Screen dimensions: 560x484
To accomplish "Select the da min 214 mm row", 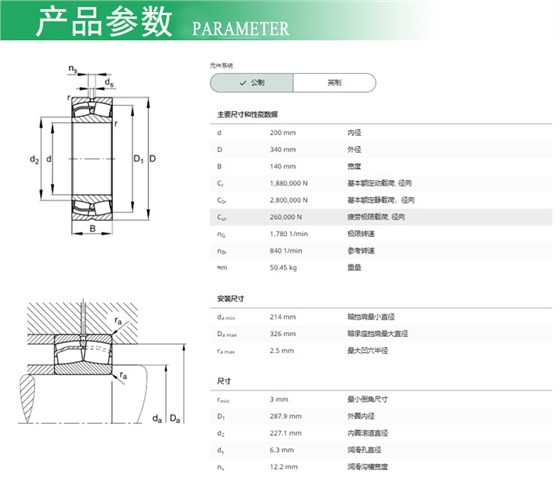I will (381, 317).
